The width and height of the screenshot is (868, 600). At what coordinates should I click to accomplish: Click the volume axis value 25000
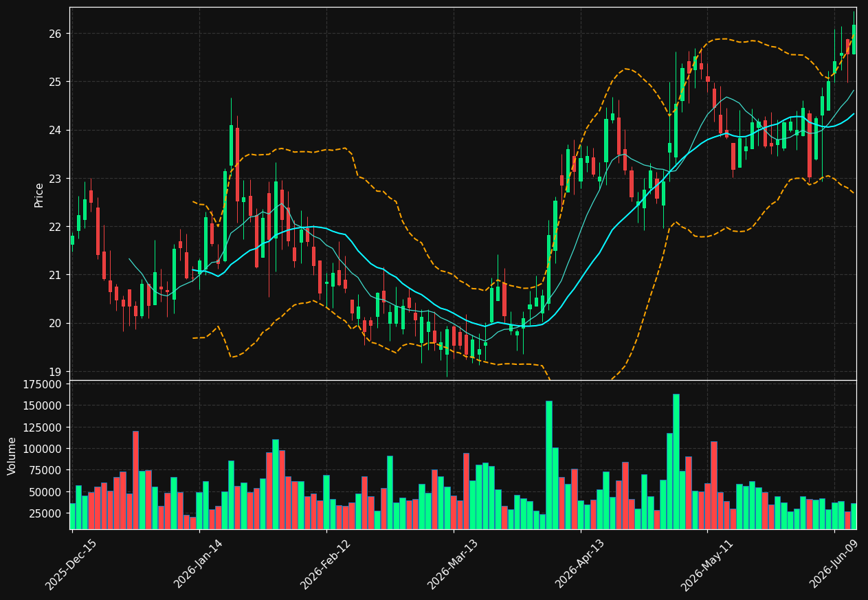[45, 513]
